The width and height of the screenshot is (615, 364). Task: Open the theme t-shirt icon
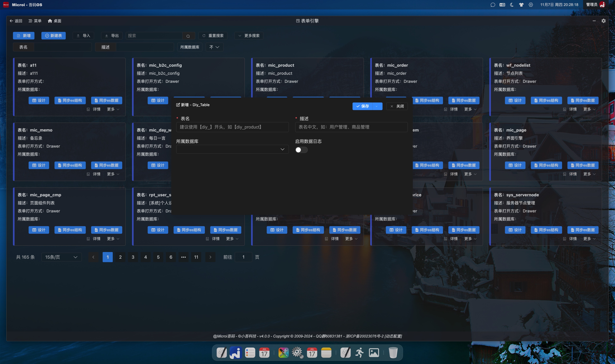click(x=521, y=5)
